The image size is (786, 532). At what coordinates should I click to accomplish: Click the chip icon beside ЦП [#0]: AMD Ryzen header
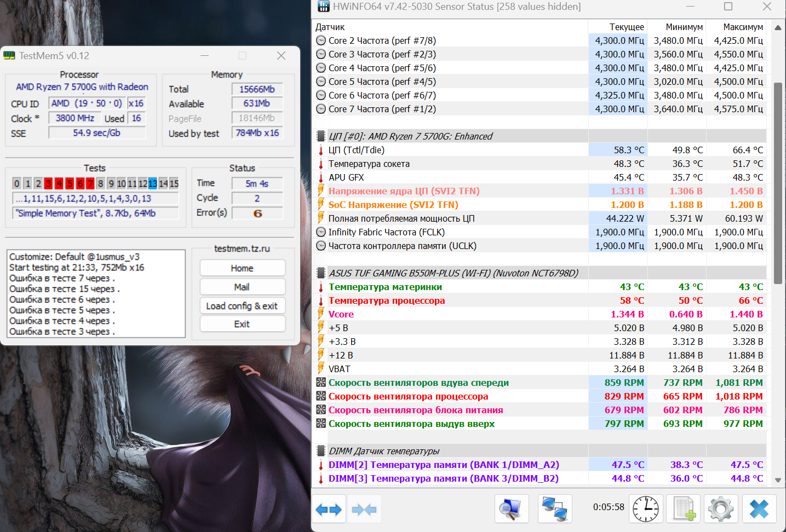[321, 136]
